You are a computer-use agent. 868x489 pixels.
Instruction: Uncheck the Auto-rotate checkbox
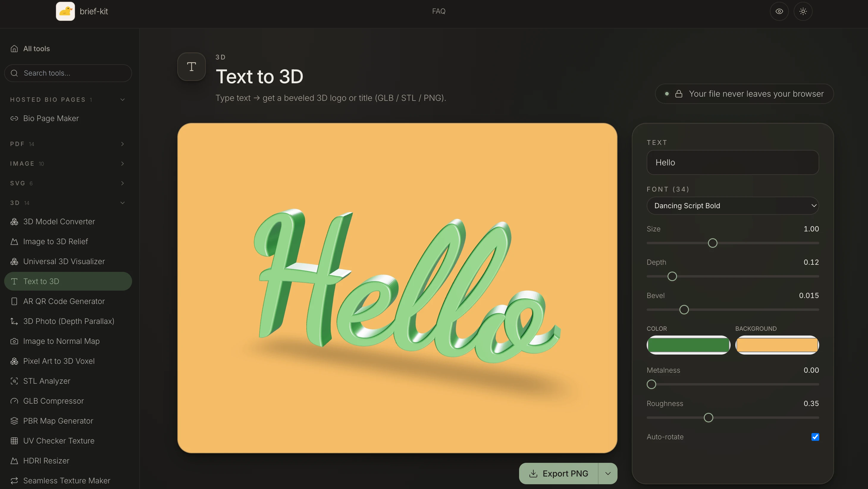point(815,437)
